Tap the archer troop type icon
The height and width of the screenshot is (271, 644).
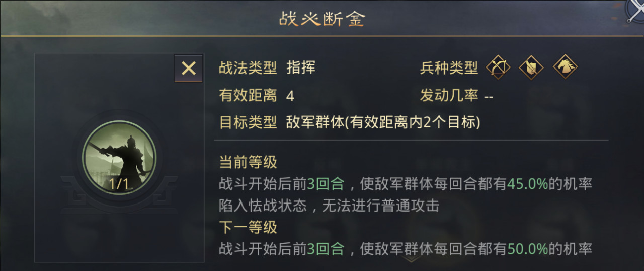(x=498, y=67)
